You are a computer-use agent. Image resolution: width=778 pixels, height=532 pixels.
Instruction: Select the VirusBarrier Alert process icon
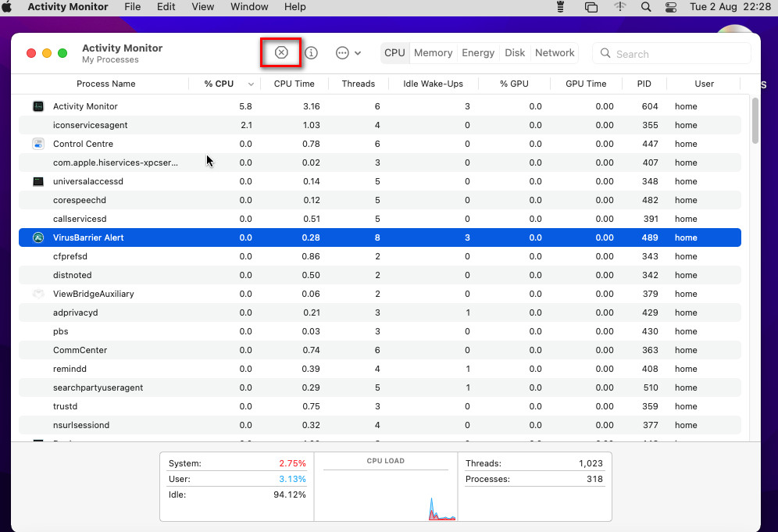[38, 237]
